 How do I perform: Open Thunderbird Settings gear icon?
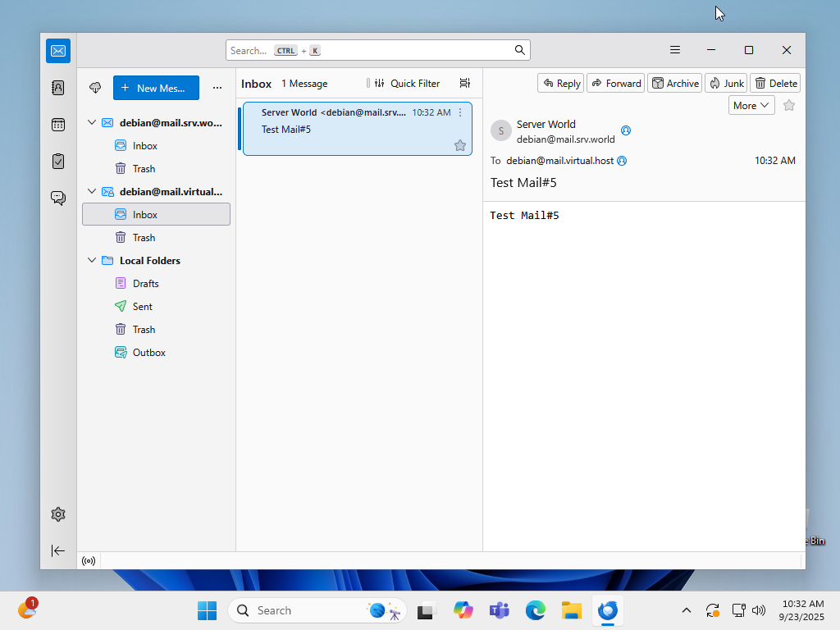click(58, 514)
